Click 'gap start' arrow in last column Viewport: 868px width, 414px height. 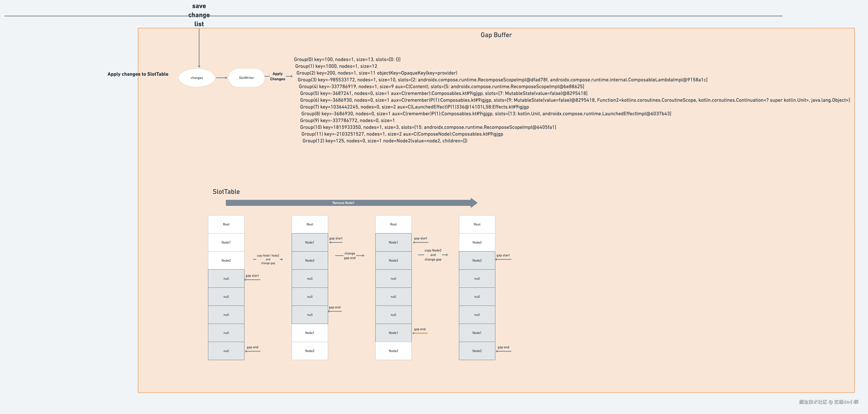503,259
